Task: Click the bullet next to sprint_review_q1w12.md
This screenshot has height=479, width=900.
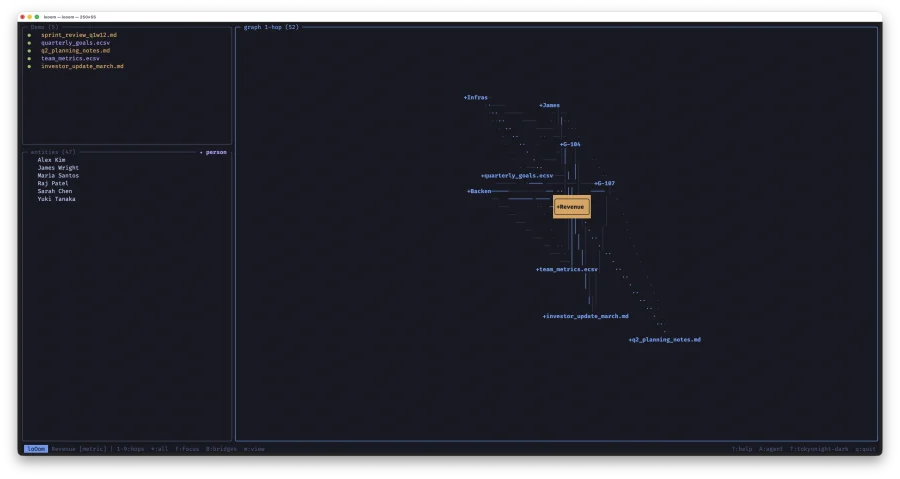Action: pos(29,35)
